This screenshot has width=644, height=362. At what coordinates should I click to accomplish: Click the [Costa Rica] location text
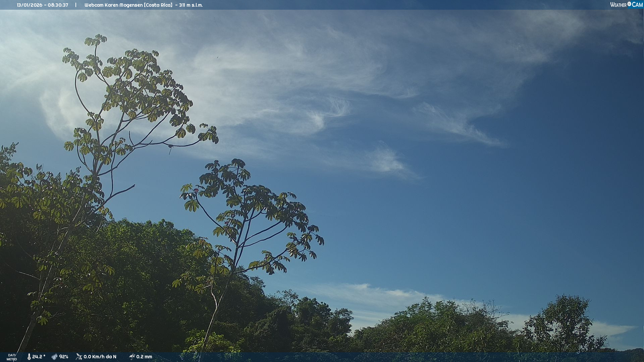(158, 5)
